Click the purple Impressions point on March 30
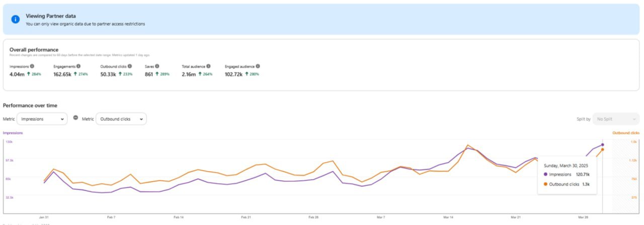 pos(602,145)
